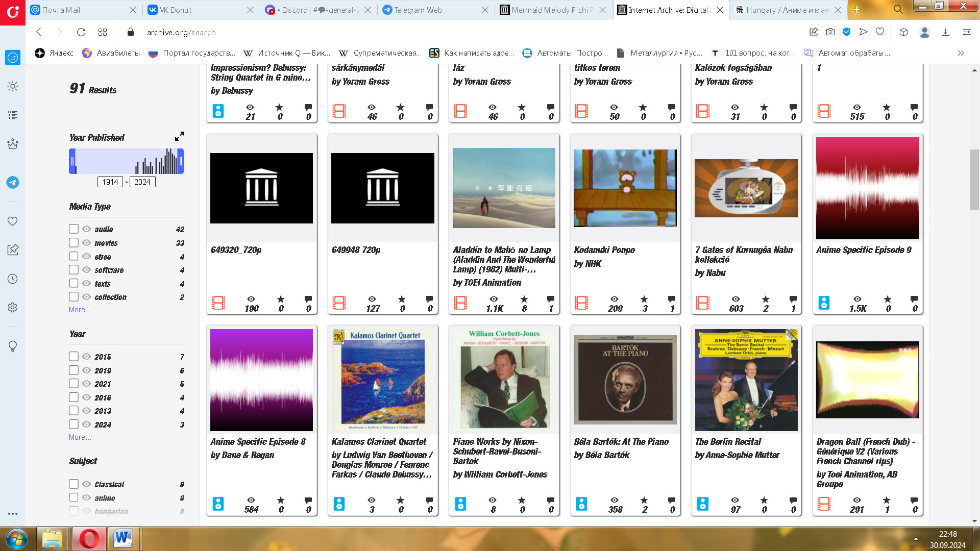This screenshot has width=980, height=551.
Task: Add page to bookmarks heart icon
Action: point(880,32)
